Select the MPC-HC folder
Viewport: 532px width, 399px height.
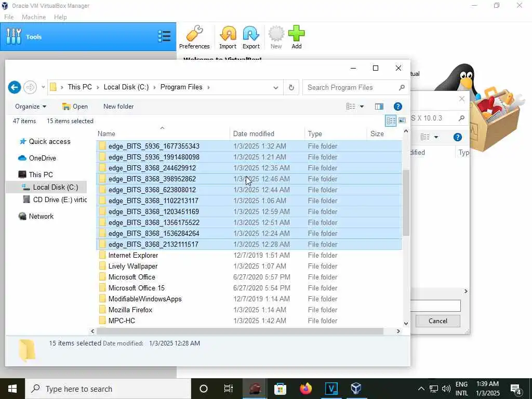pos(249,321)
